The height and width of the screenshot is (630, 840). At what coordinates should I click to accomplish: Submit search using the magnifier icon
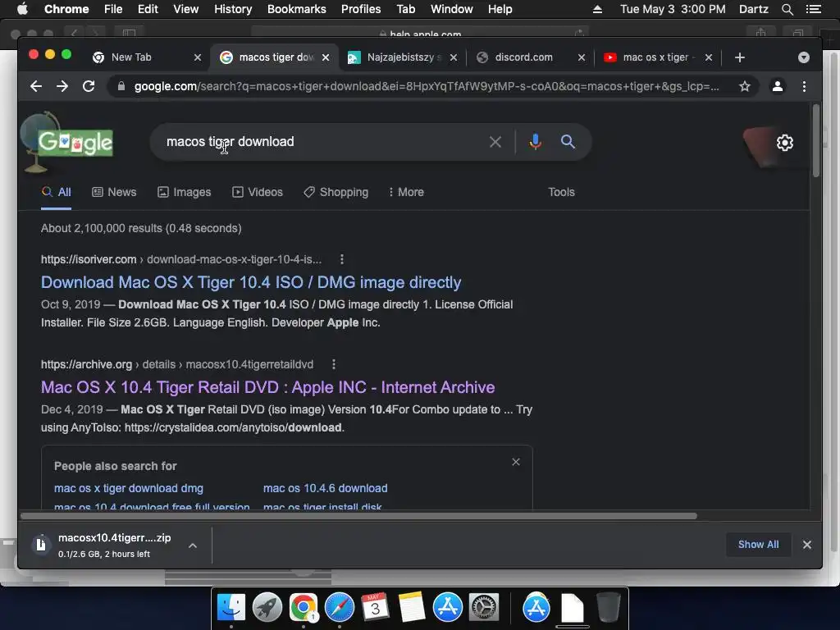pyautogui.click(x=568, y=141)
